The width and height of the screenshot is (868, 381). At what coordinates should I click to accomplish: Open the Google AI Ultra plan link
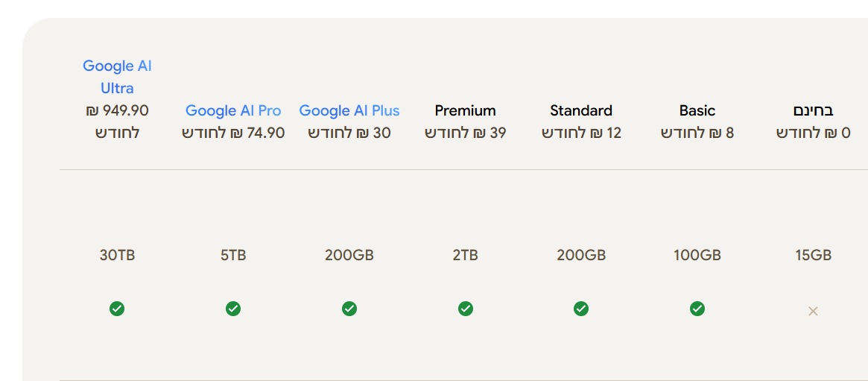point(117,77)
